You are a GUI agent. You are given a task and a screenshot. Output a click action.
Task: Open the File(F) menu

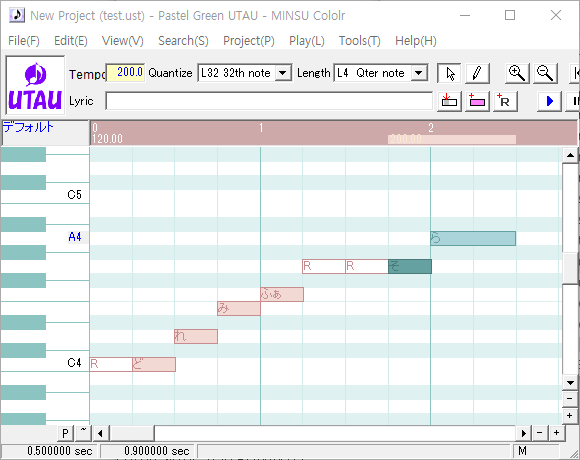coord(24,41)
